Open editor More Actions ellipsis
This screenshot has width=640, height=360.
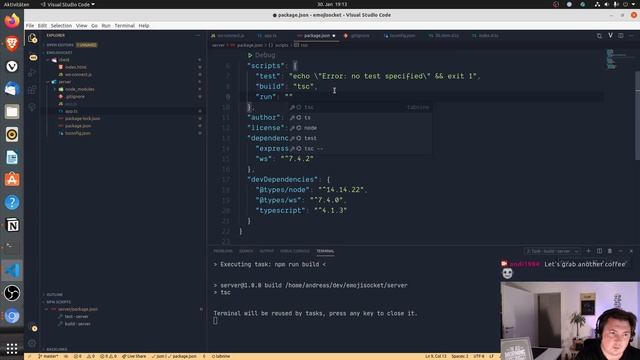coord(631,36)
